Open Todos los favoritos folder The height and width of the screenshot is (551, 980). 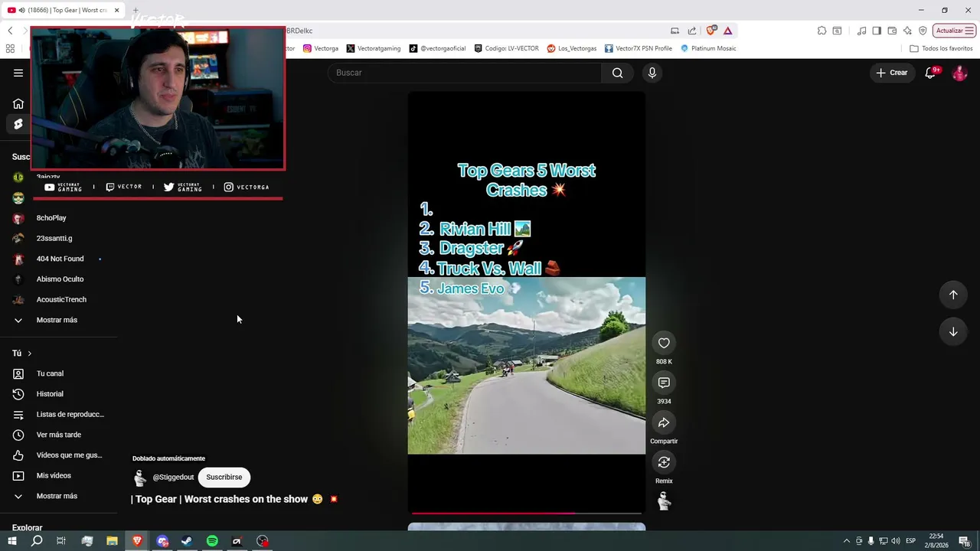(x=941, y=48)
